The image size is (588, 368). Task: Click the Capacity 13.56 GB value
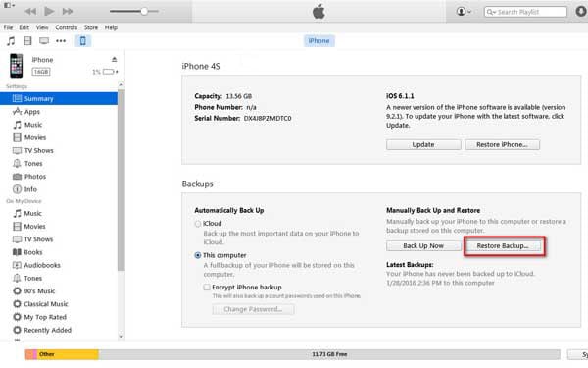click(x=238, y=96)
